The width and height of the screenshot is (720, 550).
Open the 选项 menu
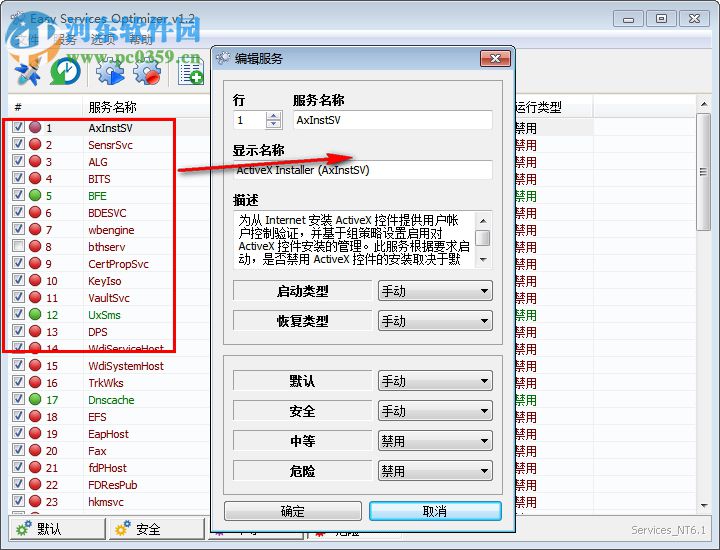coord(102,40)
